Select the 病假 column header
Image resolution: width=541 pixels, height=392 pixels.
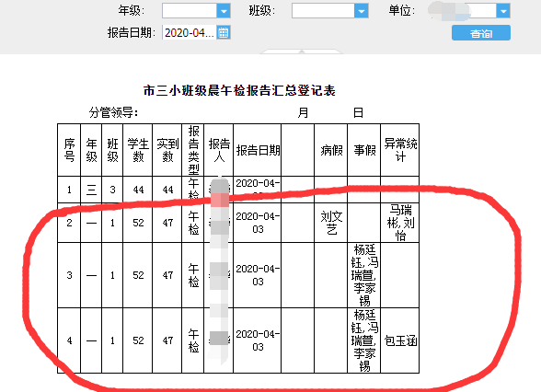331,150
